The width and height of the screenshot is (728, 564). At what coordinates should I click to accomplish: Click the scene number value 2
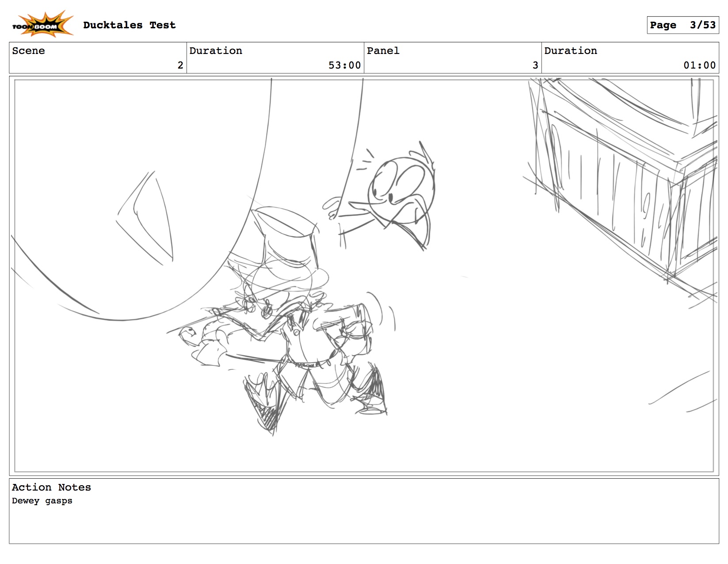(x=180, y=65)
